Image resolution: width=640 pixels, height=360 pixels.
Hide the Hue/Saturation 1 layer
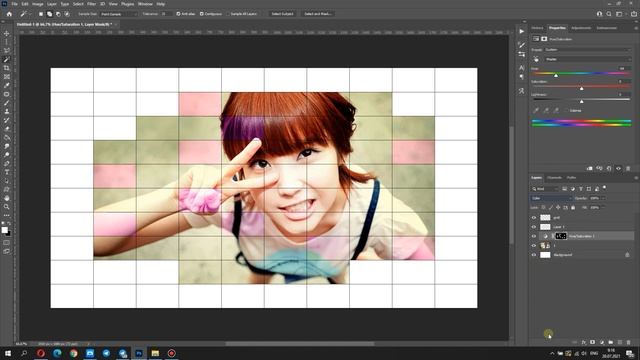(534, 236)
